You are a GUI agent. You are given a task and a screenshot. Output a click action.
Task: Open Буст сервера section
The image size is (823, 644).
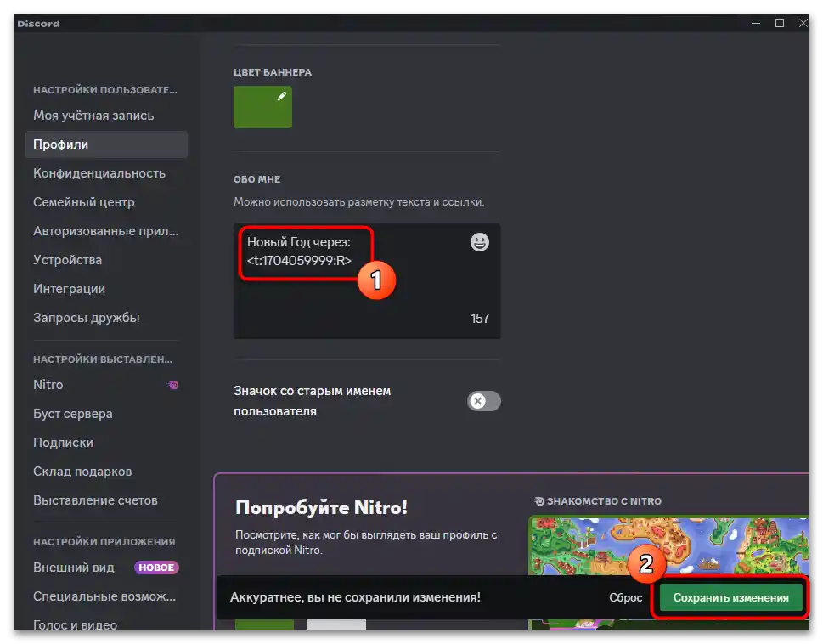[106, 414]
